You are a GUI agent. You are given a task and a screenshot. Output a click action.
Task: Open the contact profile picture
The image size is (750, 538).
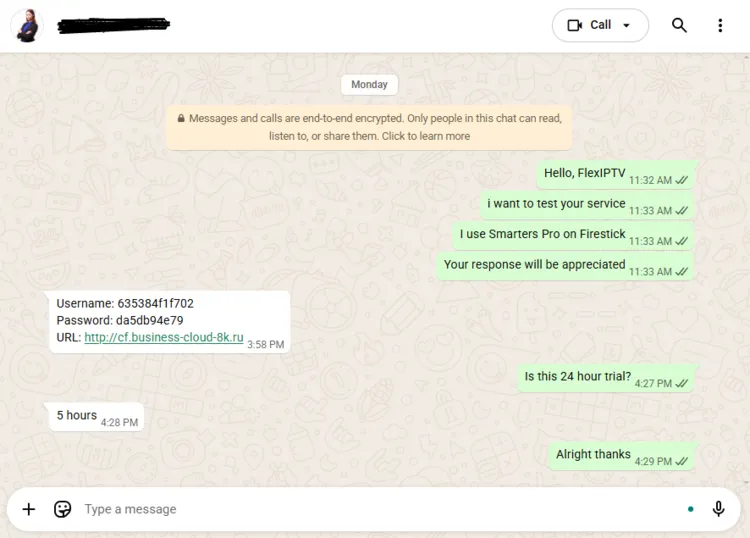click(x=27, y=25)
